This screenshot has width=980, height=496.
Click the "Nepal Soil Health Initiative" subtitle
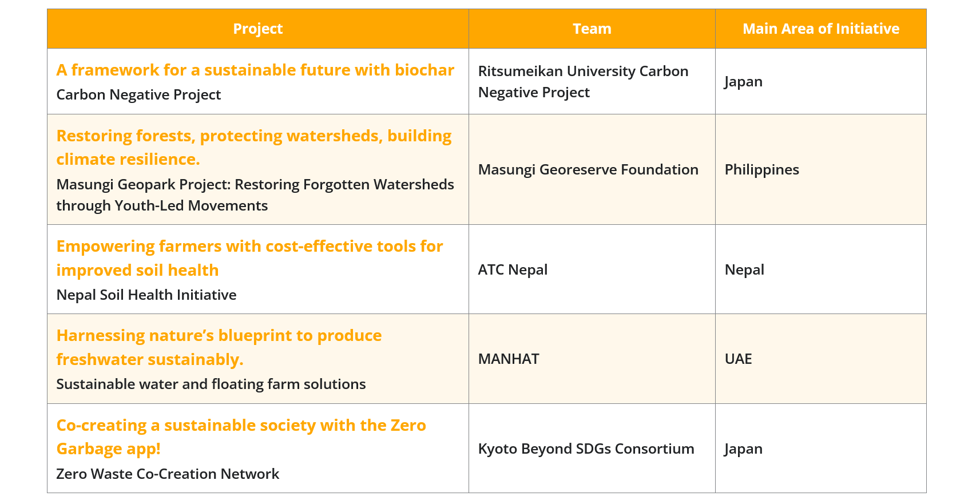click(x=146, y=295)
